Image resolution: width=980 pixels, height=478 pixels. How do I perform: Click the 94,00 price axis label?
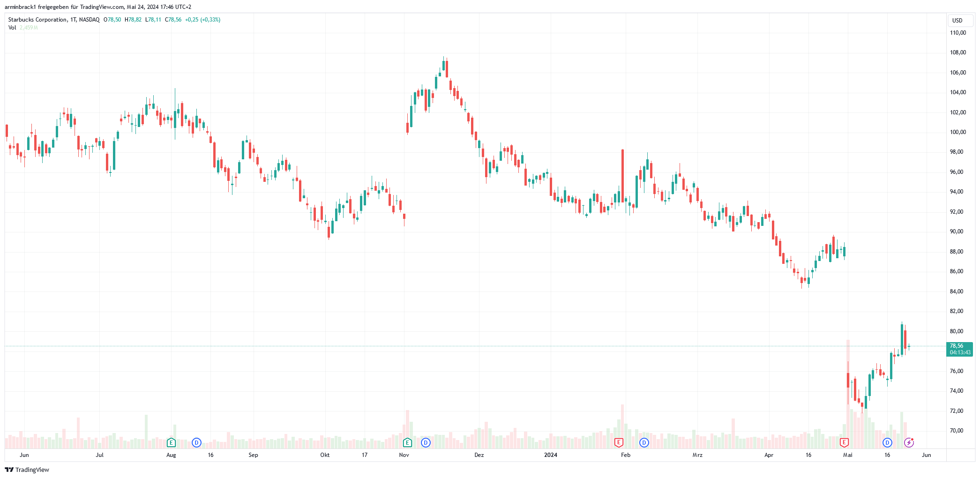(957, 192)
